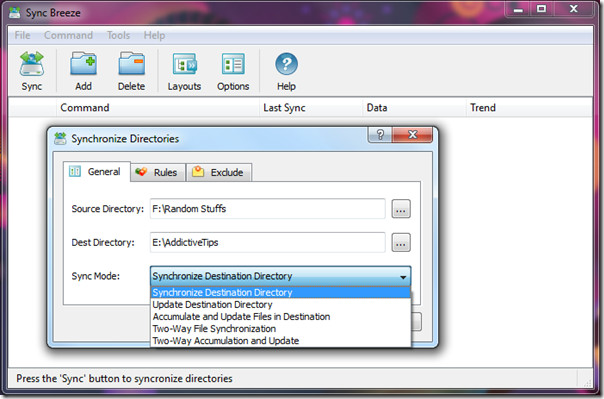The width and height of the screenshot is (604, 399).
Task: Choose Accumulate and Update Files in Destination
Action: pos(280,317)
